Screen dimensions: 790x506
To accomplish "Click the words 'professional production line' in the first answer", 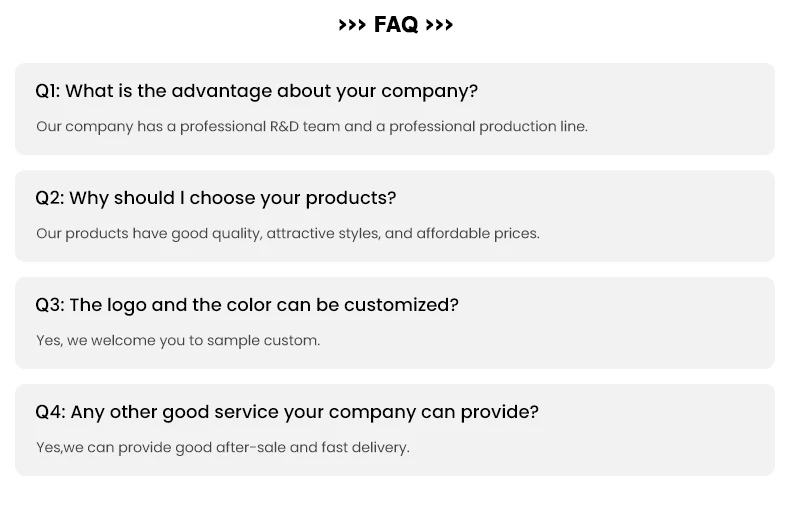I will [488, 127].
